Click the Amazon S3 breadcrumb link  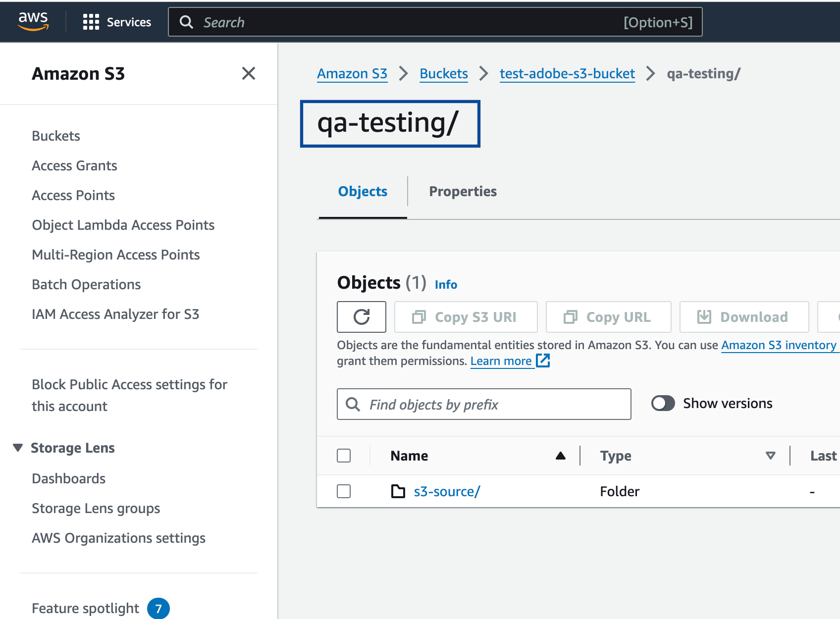[x=352, y=74]
